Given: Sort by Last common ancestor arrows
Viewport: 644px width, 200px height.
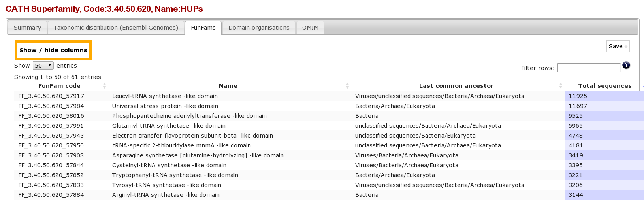Looking at the screenshot, I should click(x=561, y=86).
